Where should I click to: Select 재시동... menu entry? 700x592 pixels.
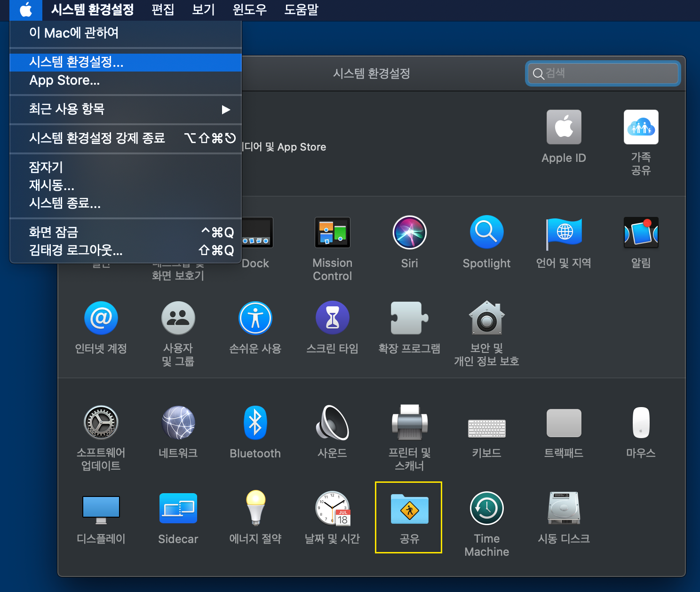[126, 185]
